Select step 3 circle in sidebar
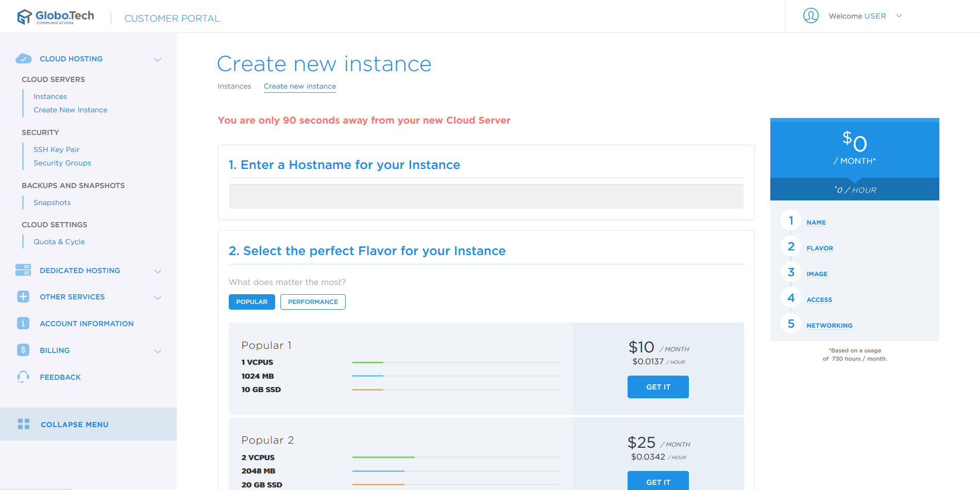This screenshot has width=980, height=490. [x=791, y=272]
